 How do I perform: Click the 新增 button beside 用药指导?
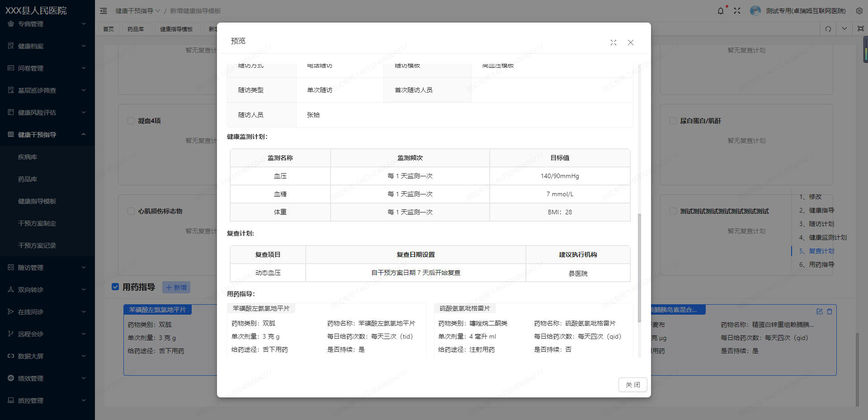pyautogui.click(x=176, y=287)
